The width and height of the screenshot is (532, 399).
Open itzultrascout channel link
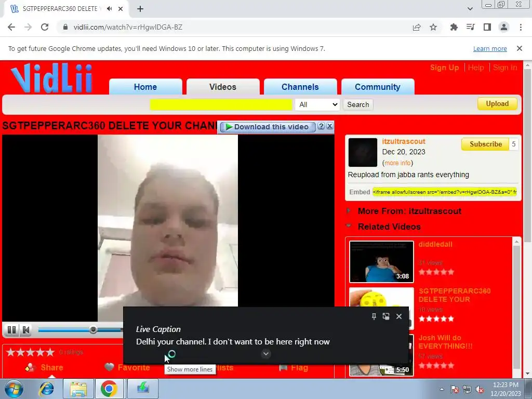coord(403,141)
